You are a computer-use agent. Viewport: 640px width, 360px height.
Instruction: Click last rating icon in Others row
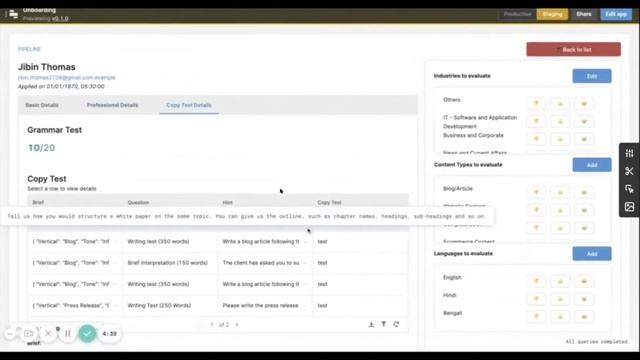[584, 104]
